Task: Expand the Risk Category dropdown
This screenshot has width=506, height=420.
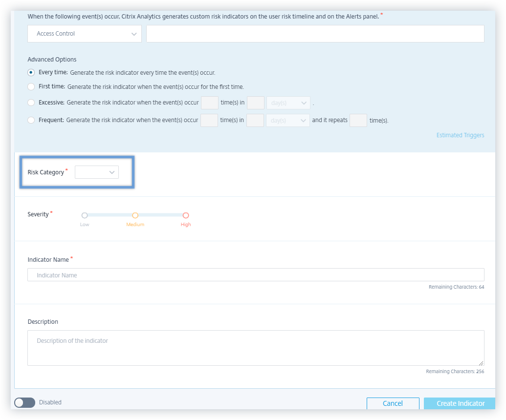Action: pos(97,172)
